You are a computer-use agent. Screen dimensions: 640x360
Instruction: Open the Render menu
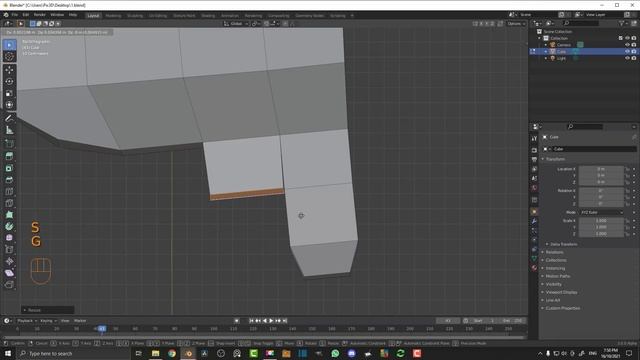tap(40, 15)
